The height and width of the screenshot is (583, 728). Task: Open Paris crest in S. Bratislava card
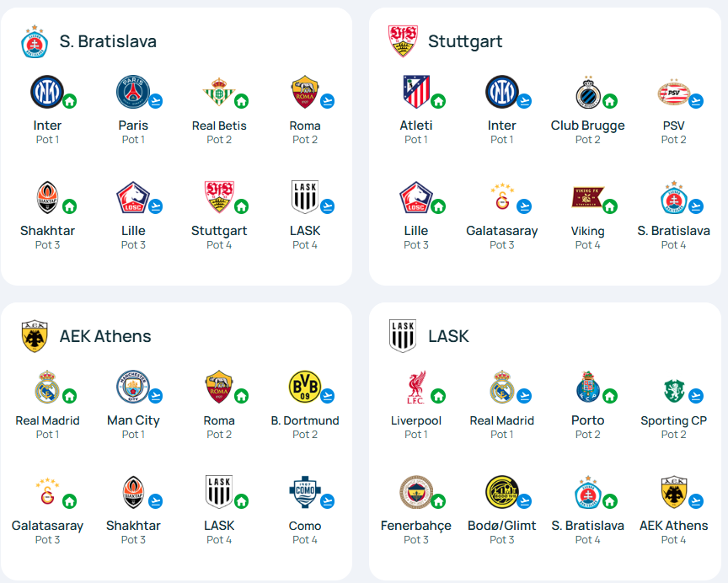(133, 92)
